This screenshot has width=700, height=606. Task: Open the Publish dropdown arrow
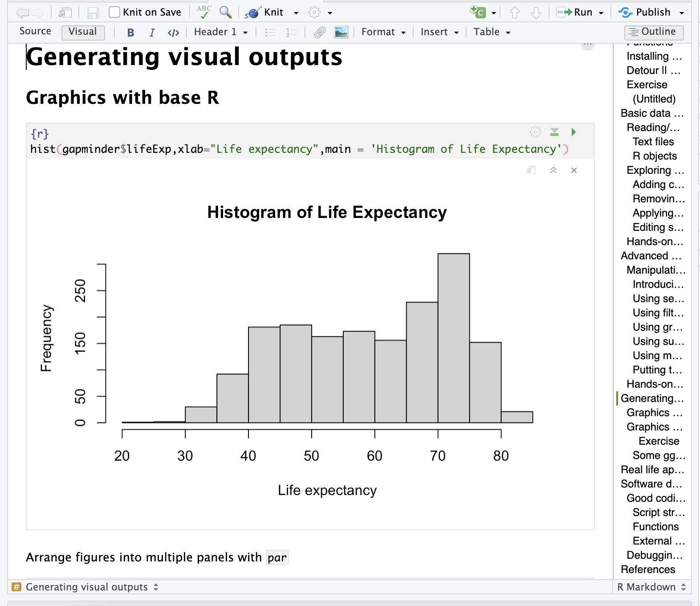[681, 13]
